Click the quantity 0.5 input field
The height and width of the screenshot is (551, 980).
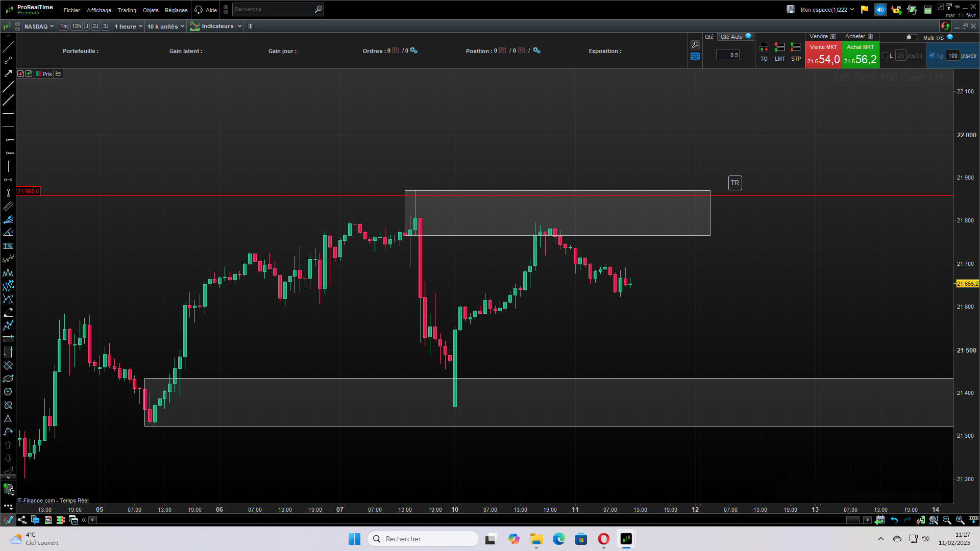coord(728,55)
